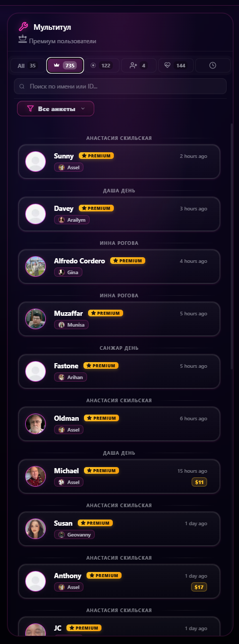Click the Arailym tag under Davey

72,220
